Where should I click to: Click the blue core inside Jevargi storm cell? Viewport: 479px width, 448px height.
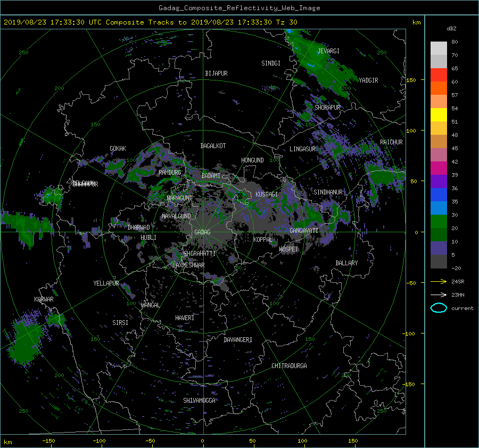pos(310,65)
